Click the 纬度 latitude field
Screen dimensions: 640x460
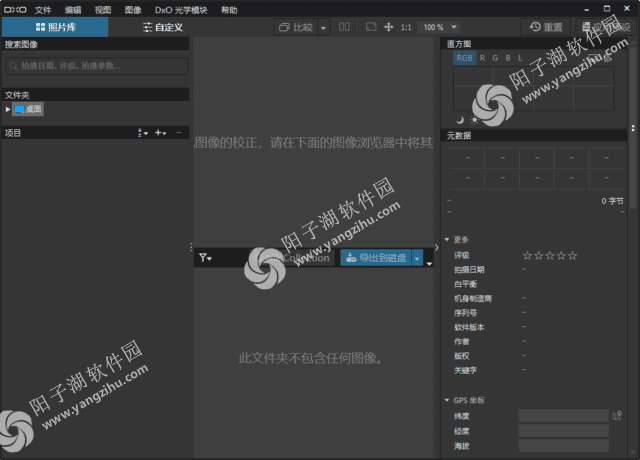(563, 416)
